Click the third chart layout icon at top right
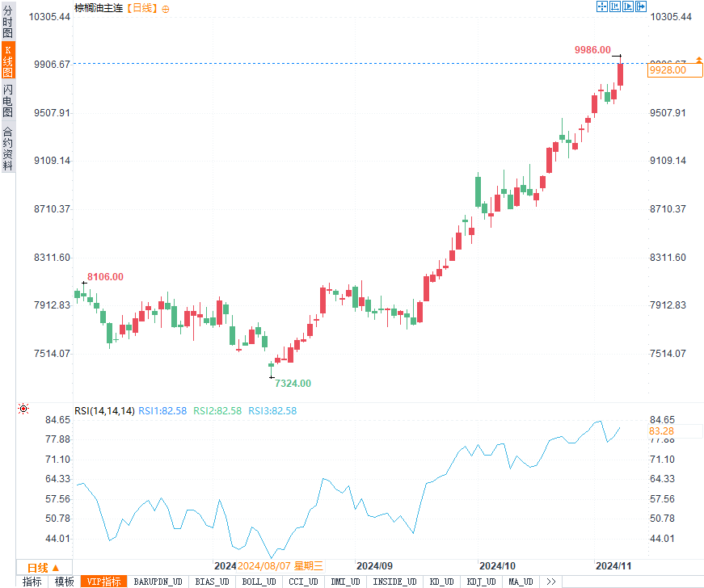This screenshot has height=588, width=704. [629, 6]
